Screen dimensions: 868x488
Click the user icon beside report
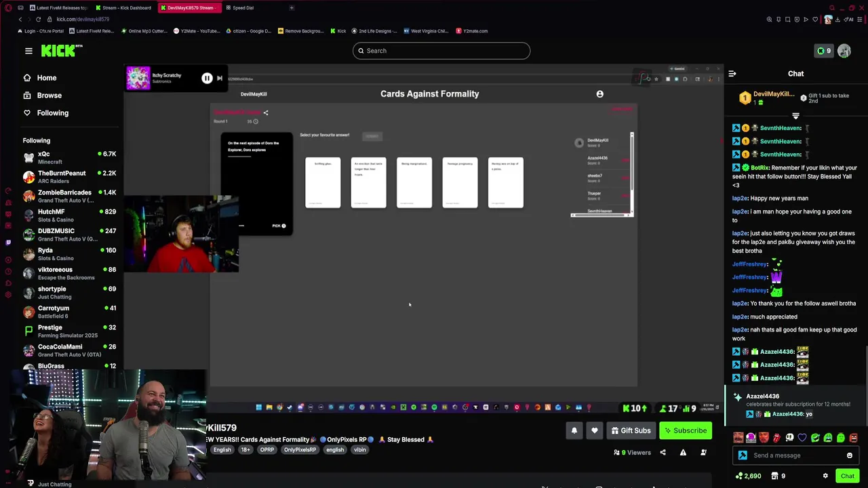tap(703, 453)
